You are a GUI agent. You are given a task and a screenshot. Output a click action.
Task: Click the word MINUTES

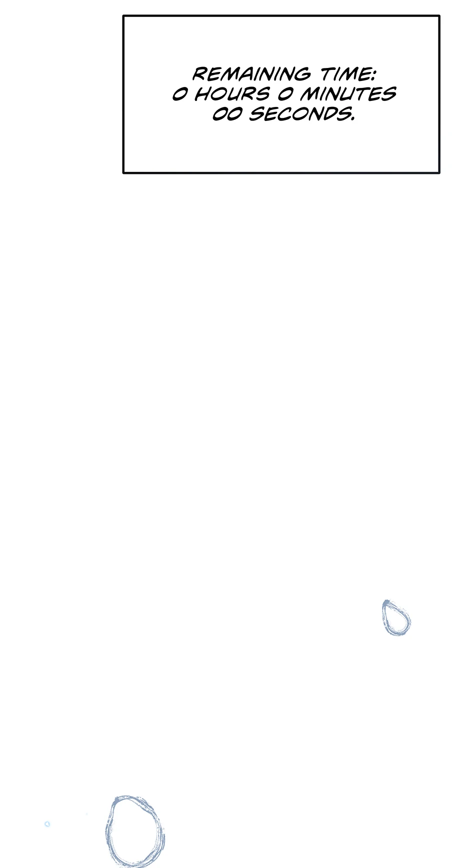[x=348, y=94]
